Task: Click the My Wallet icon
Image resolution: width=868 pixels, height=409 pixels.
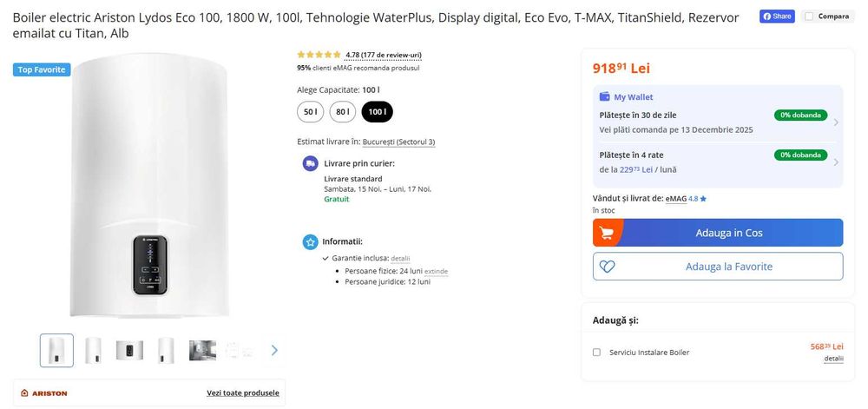Action: [604, 97]
